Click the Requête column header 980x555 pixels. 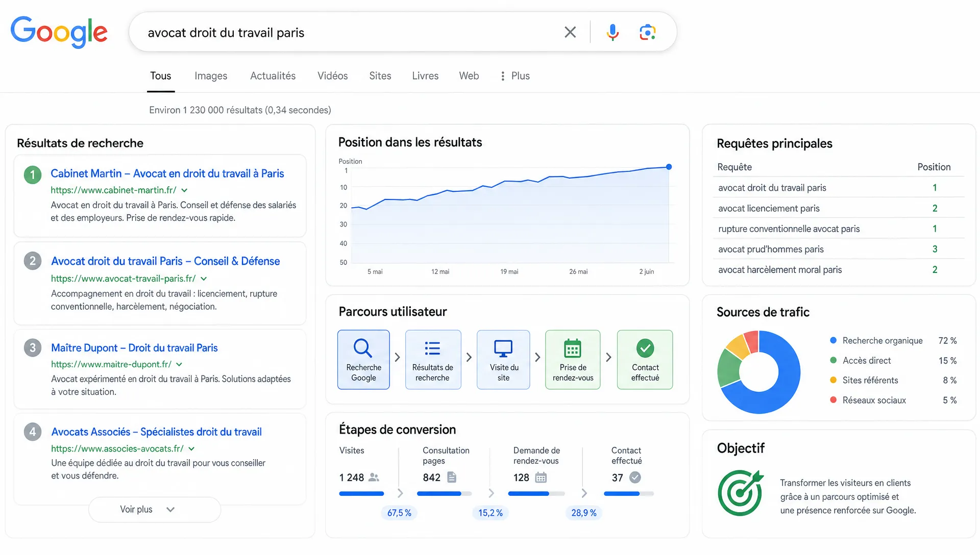[x=734, y=167]
